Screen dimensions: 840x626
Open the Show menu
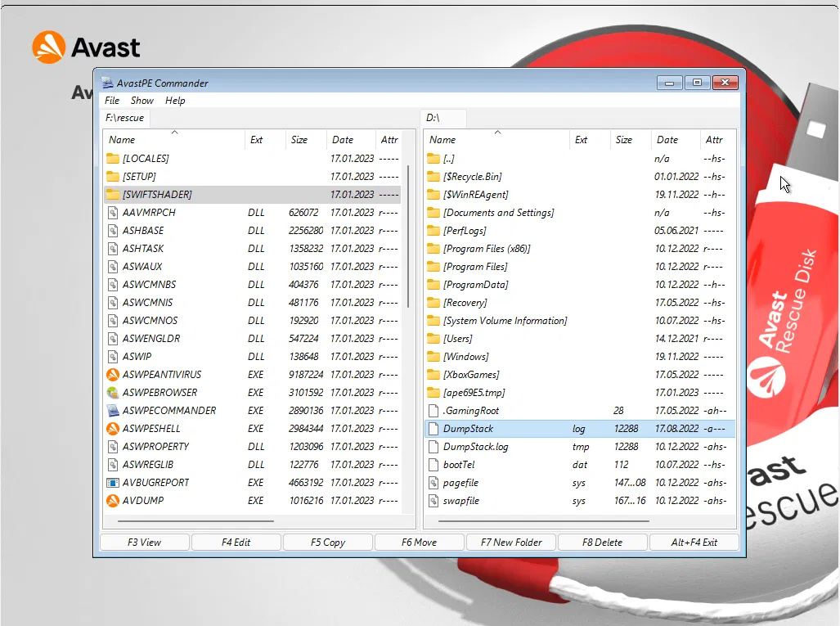(x=141, y=101)
